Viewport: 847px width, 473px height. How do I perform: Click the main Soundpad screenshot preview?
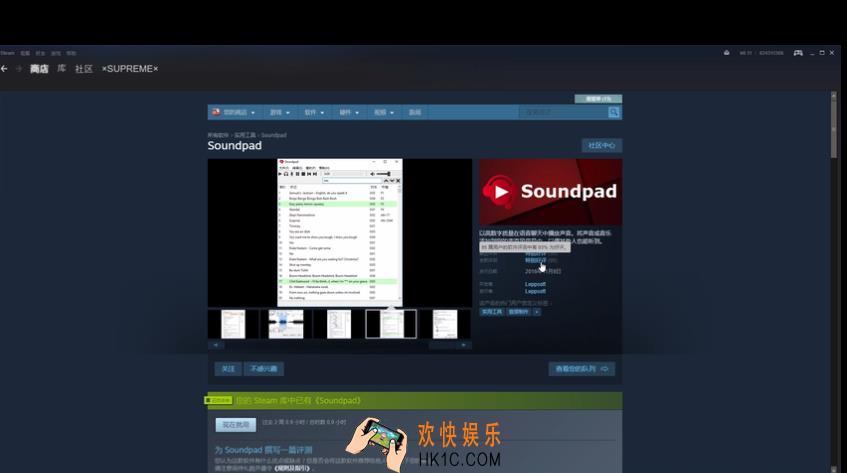tap(340, 233)
